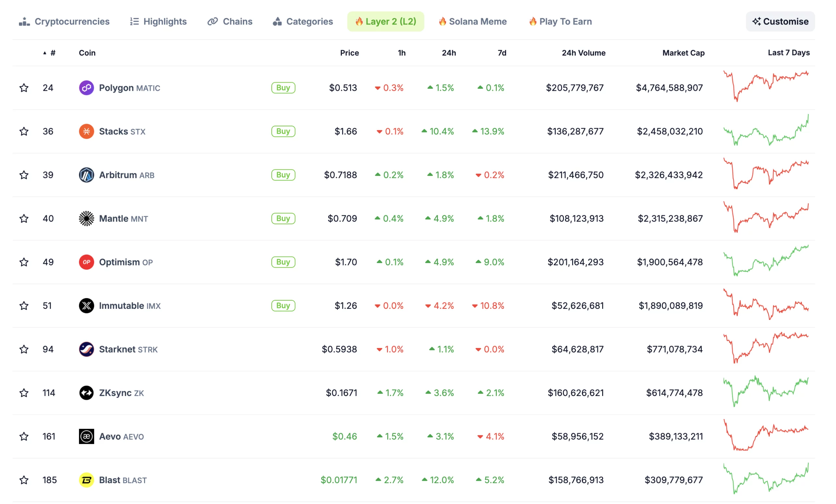
Task: Favorite Stacks with its star icon
Action: click(24, 131)
